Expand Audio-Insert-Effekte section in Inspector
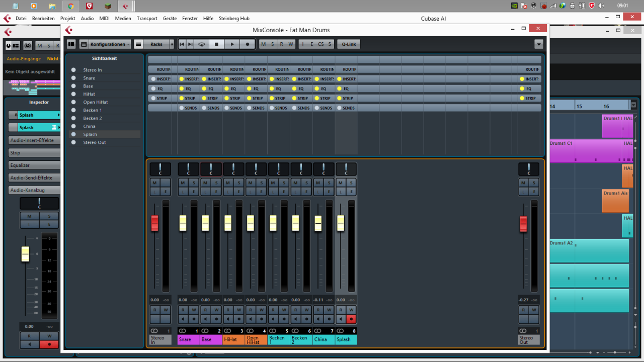The image size is (644, 362). tap(34, 140)
